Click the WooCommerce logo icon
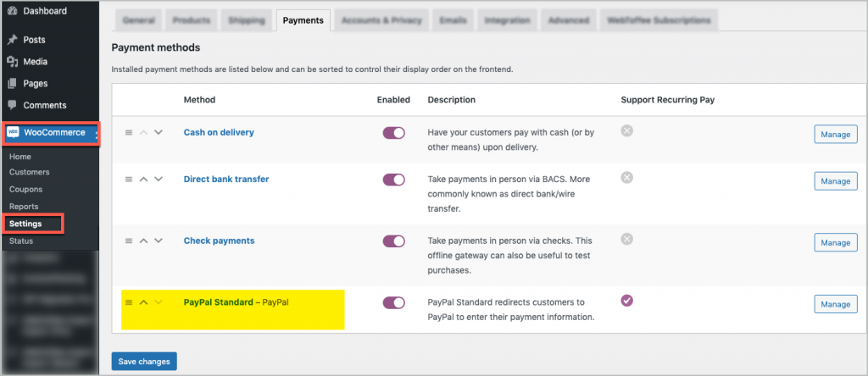This screenshot has width=868, height=376. (x=14, y=133)
